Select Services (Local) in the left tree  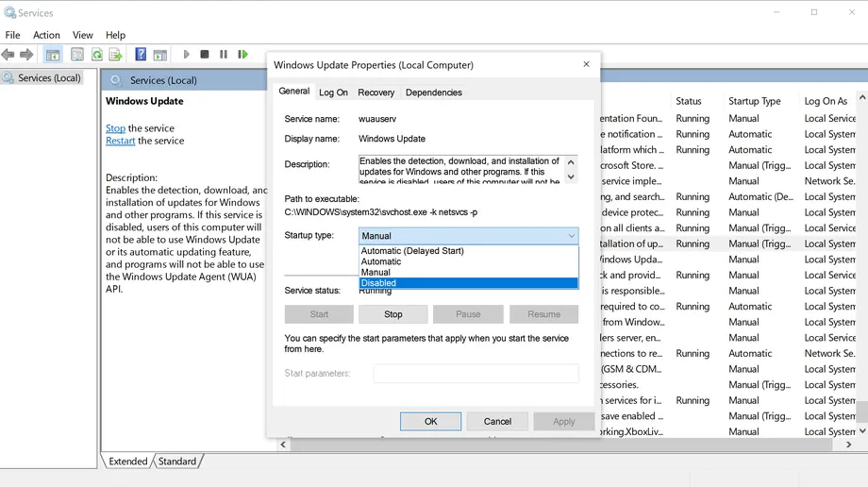coord(49,78)
